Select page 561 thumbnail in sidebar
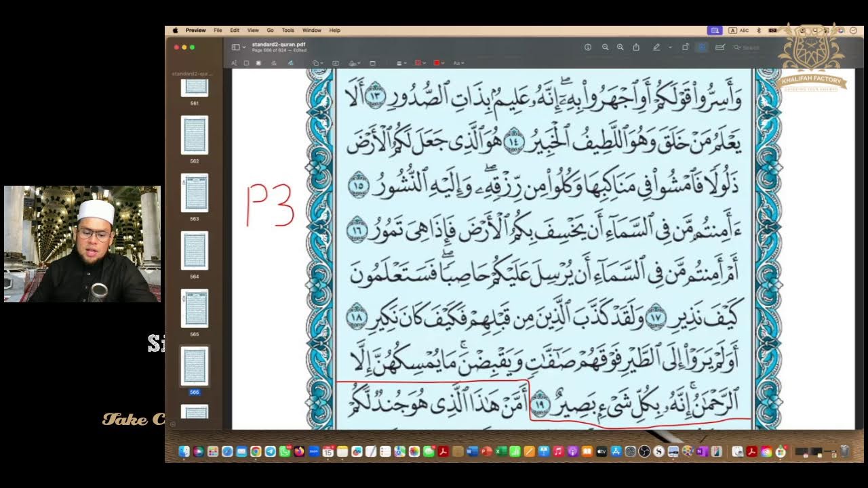The width and height of the screenshot is (868, 488). pos(195,87)
